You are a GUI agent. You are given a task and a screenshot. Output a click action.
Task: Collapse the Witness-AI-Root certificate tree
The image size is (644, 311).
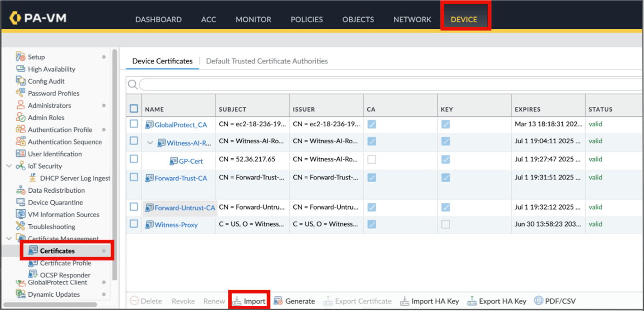[150, 143]
